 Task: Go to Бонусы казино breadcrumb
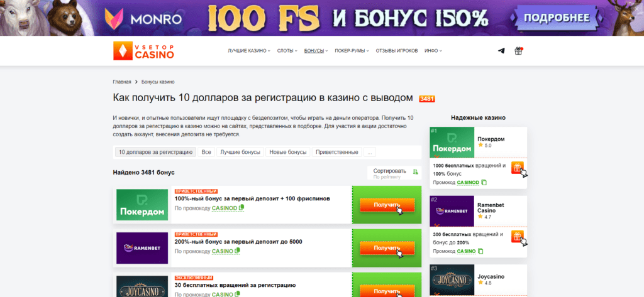coord(158,82)
